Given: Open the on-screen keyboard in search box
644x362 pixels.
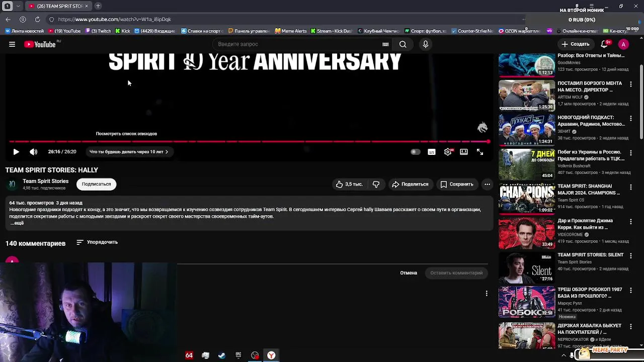Looking at the screenshot, I should tap(385, 44).
